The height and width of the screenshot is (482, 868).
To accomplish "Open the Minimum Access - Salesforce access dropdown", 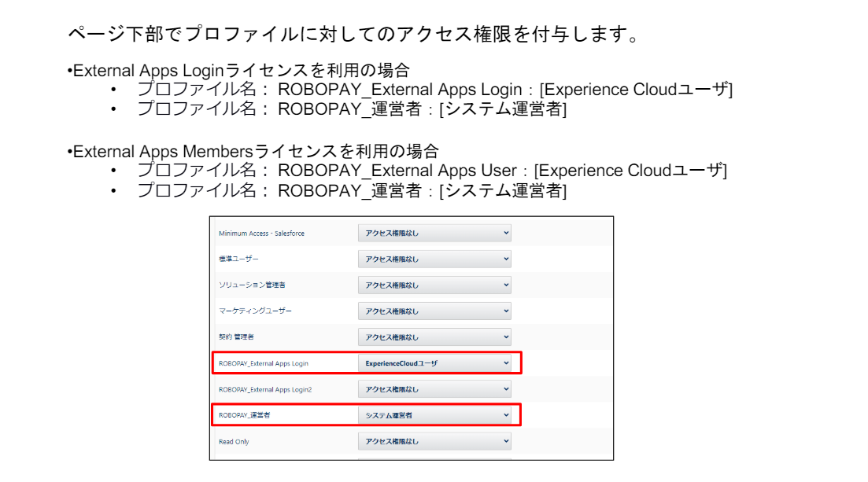I will pyautogui.click(x=434, y=233).
